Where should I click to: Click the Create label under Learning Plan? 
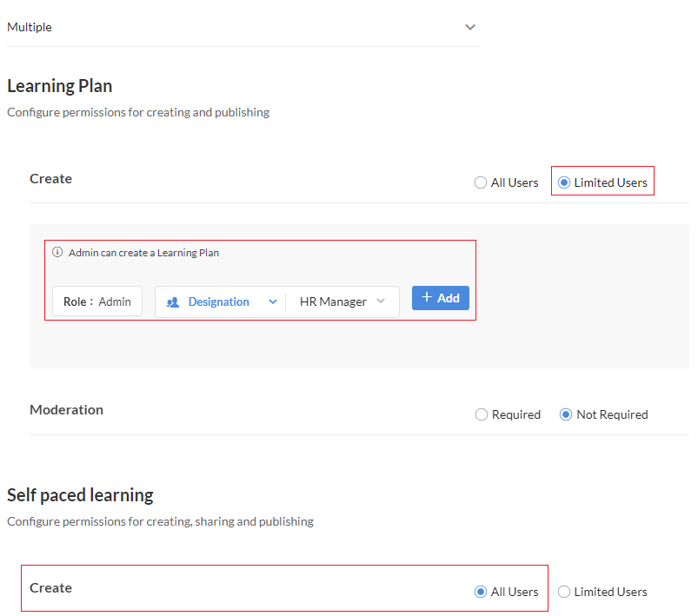[50, 179]
